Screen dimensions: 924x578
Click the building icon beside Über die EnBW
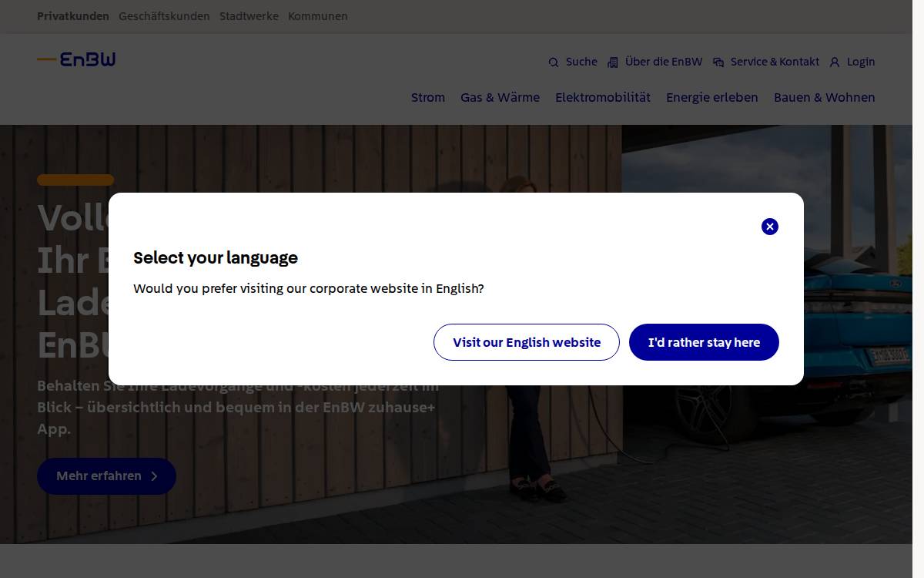point(613,62)
